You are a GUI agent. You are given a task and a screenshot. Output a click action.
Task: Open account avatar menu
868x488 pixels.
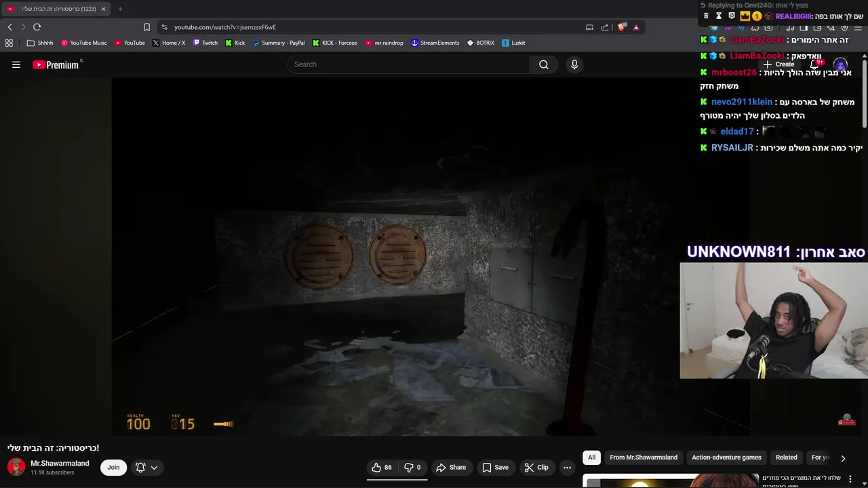pyautogui.click(x=840, y=65)
